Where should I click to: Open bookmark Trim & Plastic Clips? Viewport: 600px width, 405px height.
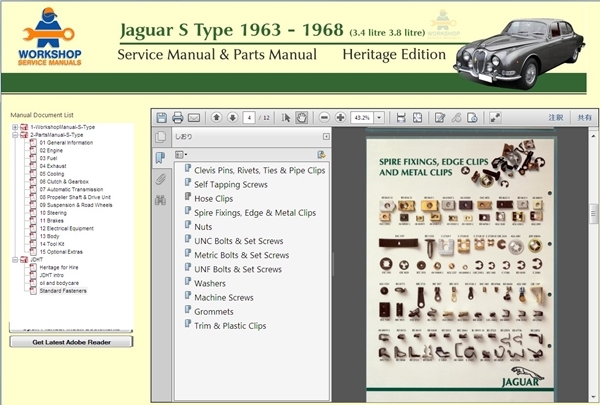click(x=230, y=326)
